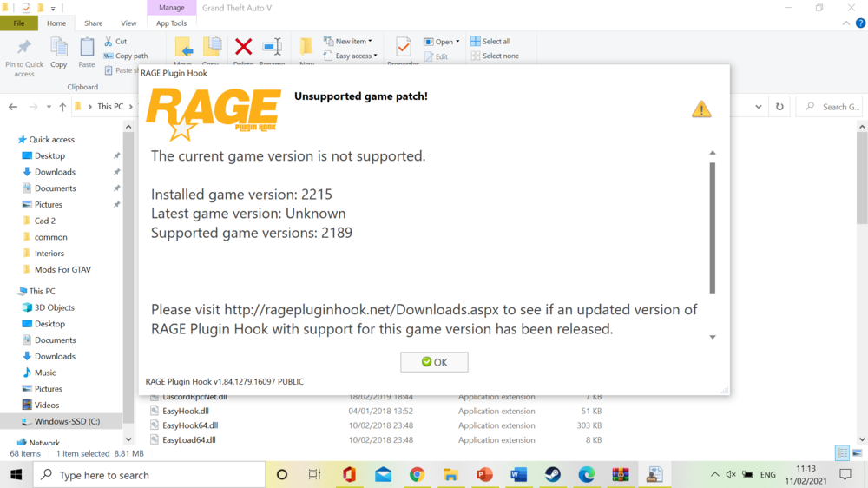Screen dimensions: 868x488
Task: Click the taskbar search box
Action: click(x=149, y=475)
